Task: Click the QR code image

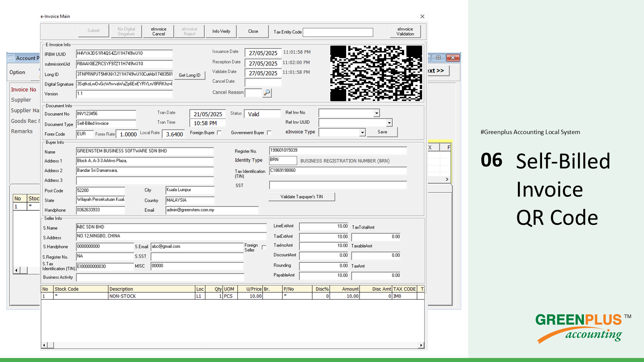Action: pyautogui.click(x=376, y=73)
